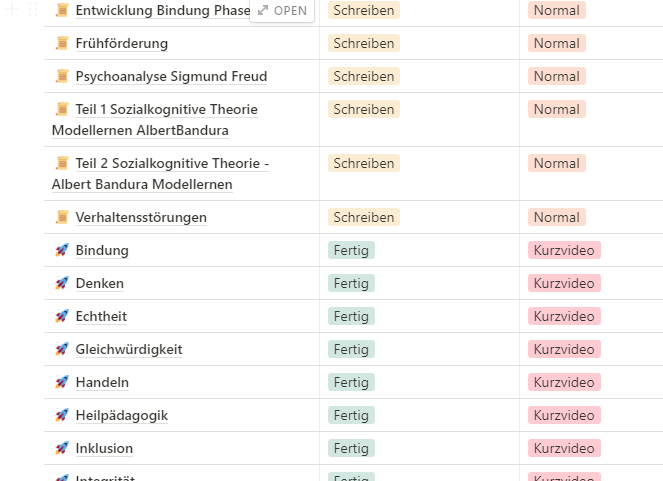Open the Handeln page title
Viewport: 663px width, 481px height.
coord(102,382)
